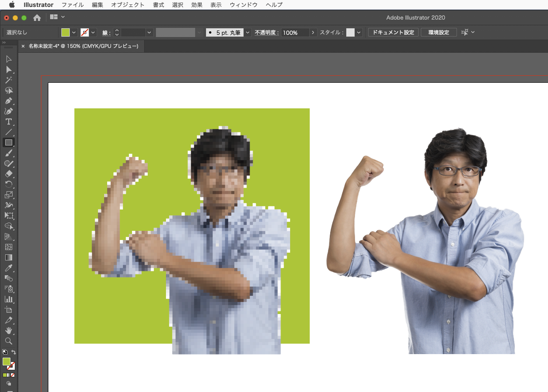Swap fill and stroke colors

pyautogui.click(x=14, y=352)
